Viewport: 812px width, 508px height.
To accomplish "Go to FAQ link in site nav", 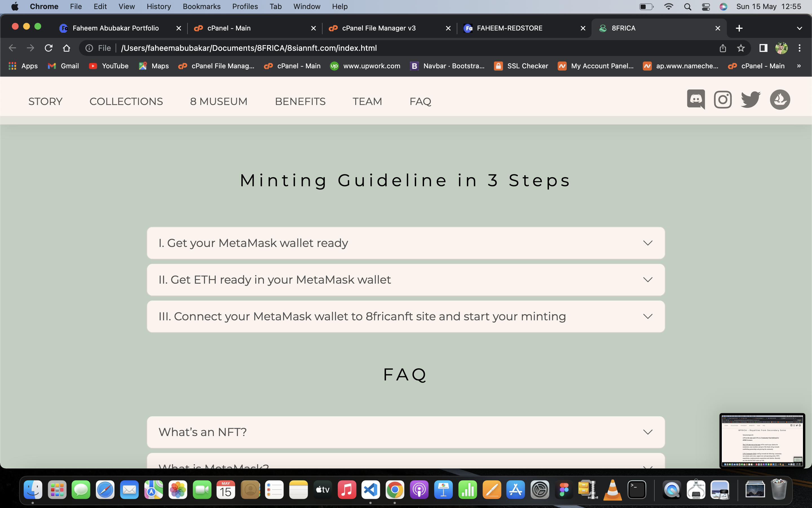I will tap(420, 102).
